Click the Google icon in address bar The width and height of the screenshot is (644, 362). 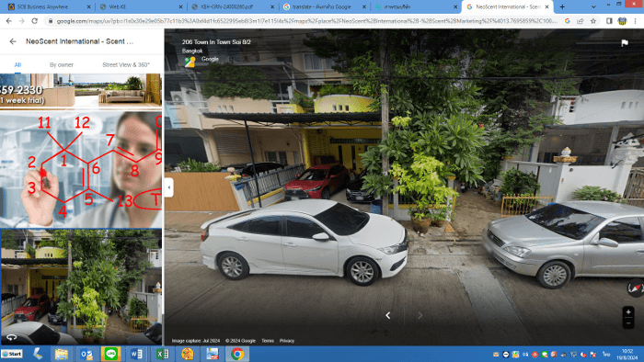click(x=568, y=21)
